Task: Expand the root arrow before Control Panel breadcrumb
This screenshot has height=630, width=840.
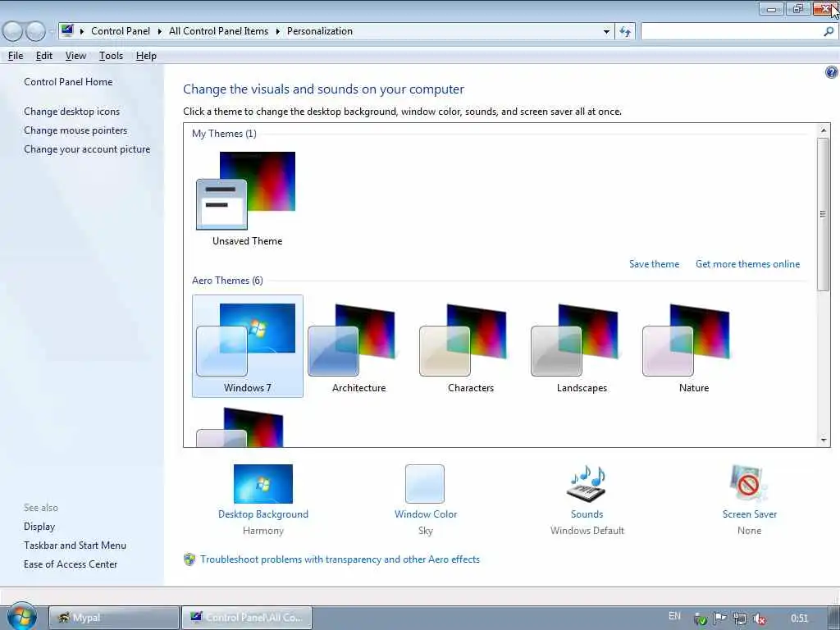Action: point(82,32)
